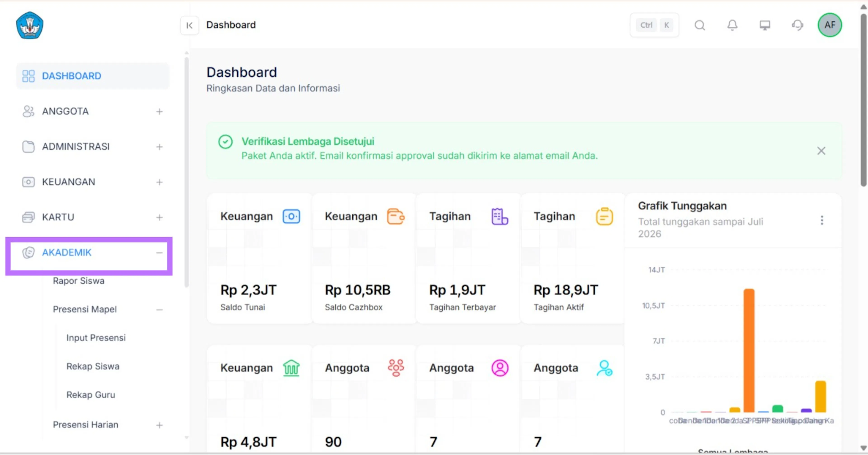This screenshot has height=455, width=868.
Task: Click the monitor display icon
Action: (x=765, y=25)
